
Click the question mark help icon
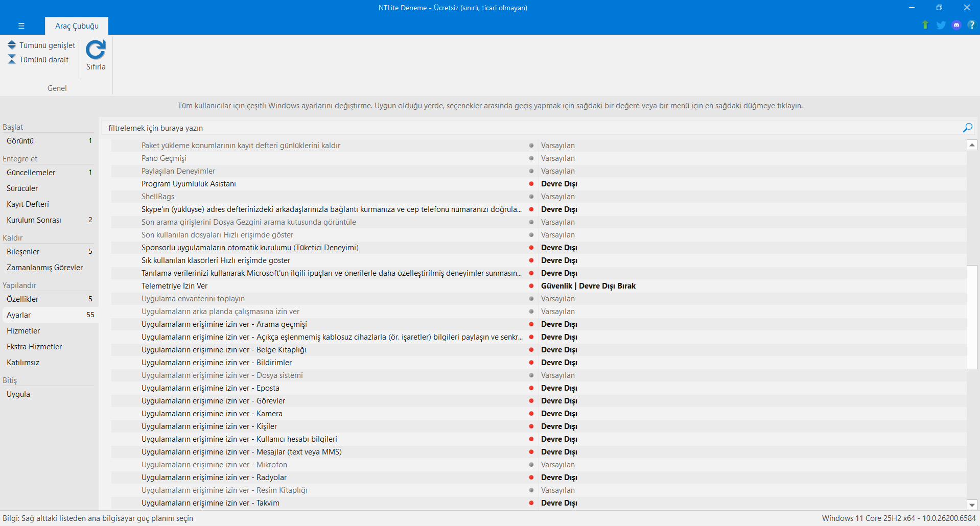click(971, 25)
